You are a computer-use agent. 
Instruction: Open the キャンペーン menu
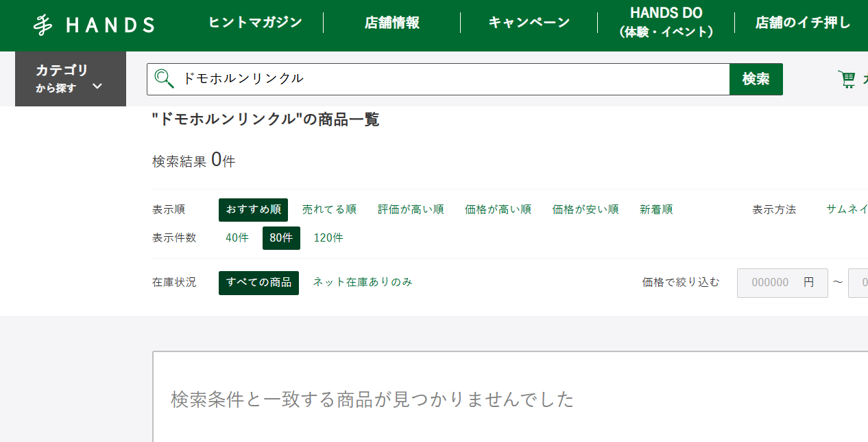pyautogui.click(x=529, y=23)
